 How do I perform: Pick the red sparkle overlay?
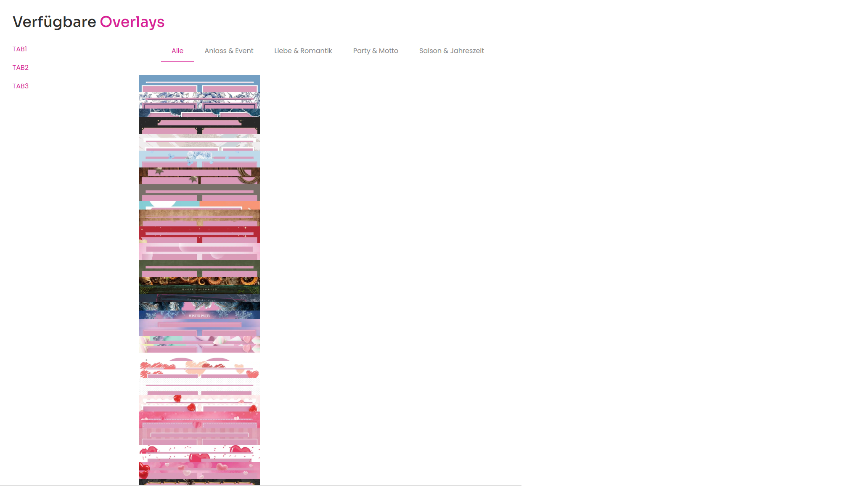[x=199, y=234]
